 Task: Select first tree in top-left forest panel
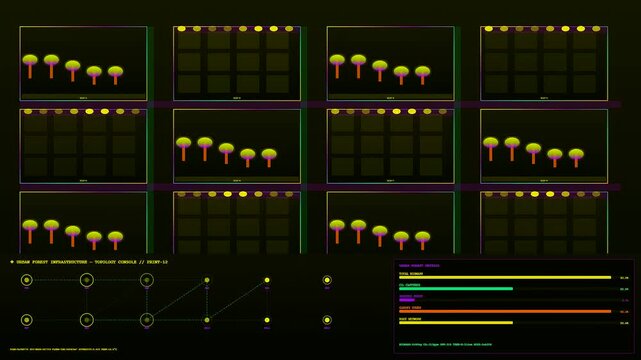point(30,66)
